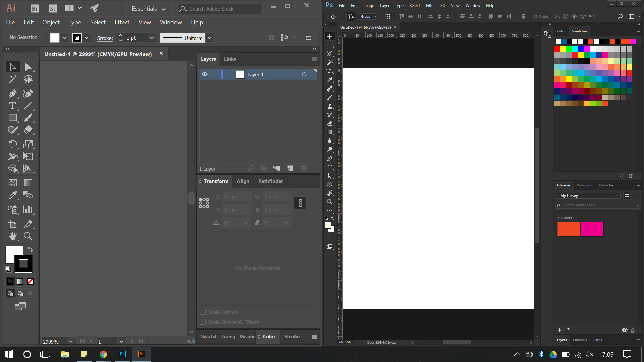Open the Object menu in Illustrator
Screen dimensions: 644x362
pos(51,22)
